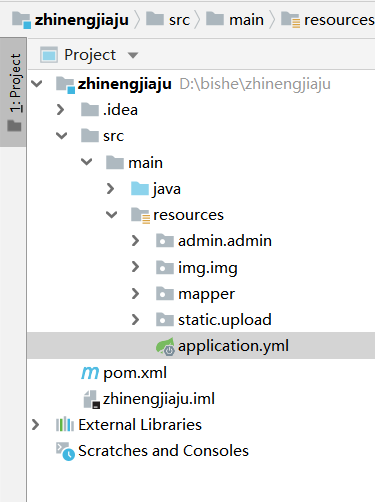Select the zhinengjiaju project root row

tap(201, 84)
